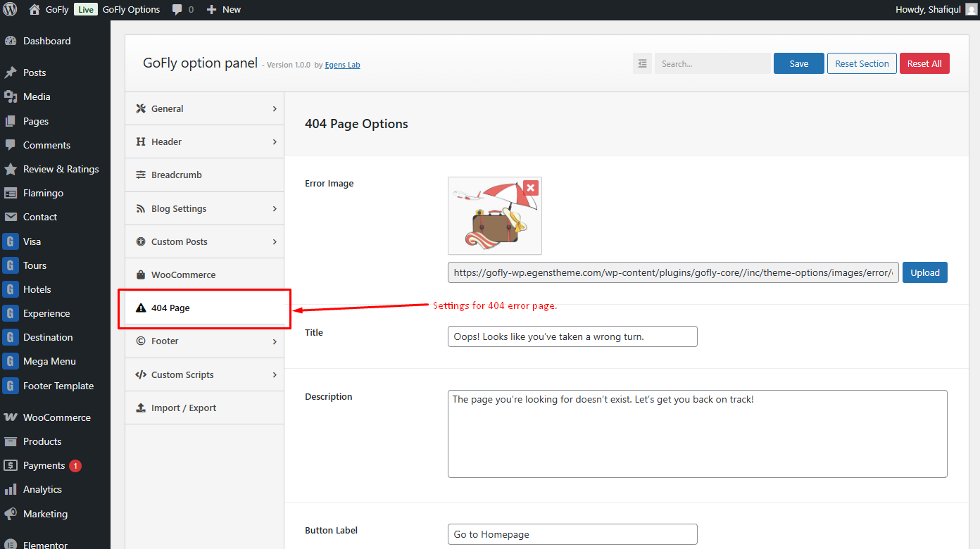Viewport: 980px width, 549px height.
Task: Open the Header options tab
Action: point(205,141)
